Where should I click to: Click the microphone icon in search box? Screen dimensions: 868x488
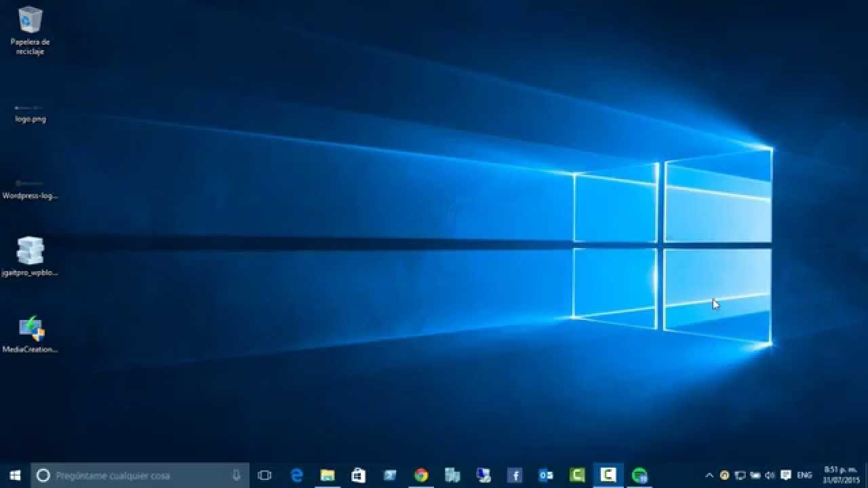(236, 475)
